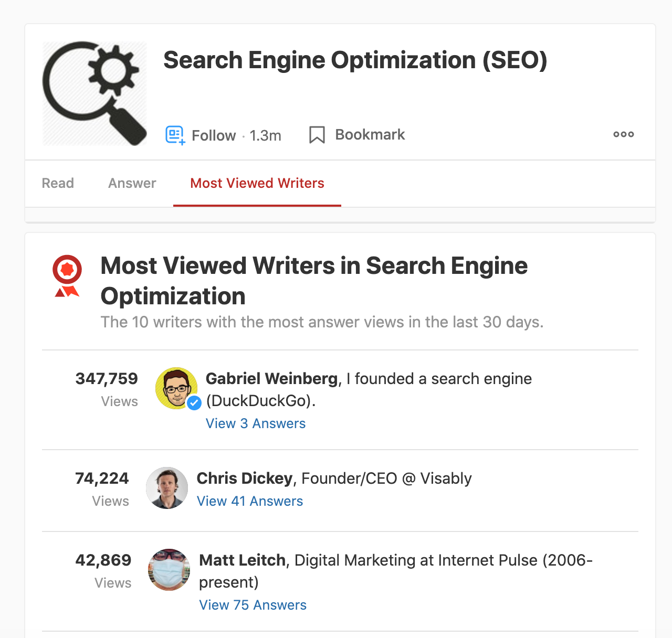Open the three-dot more options menu
This screenshot has height=638, width=672.
624,134
